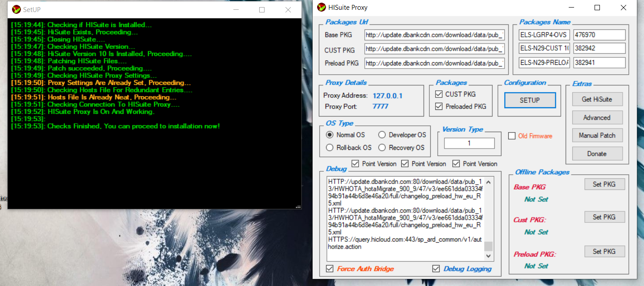The width and height of the screenshot is (644, 286).
Task: Click the SetUP window title bar icon
Action: tap(16, 9)
